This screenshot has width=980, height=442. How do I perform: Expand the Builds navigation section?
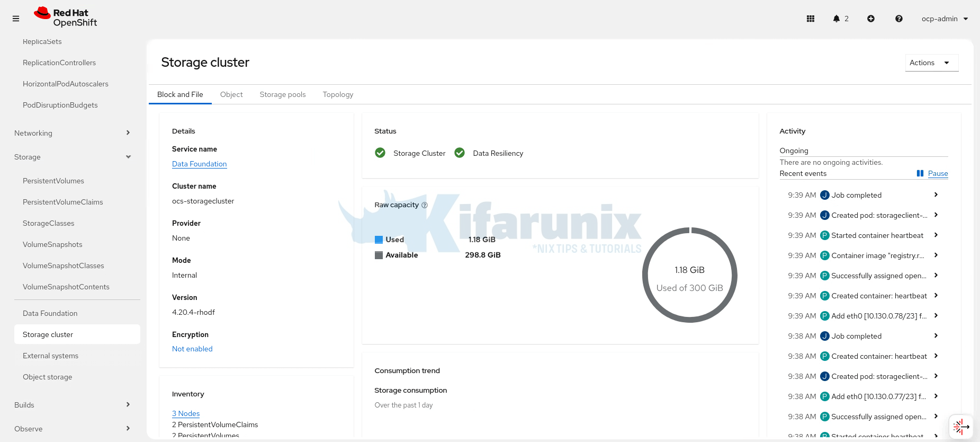73,405
